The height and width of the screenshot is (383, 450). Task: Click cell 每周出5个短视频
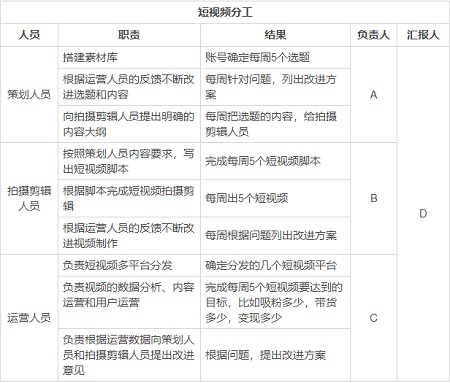tap(275, 198)
